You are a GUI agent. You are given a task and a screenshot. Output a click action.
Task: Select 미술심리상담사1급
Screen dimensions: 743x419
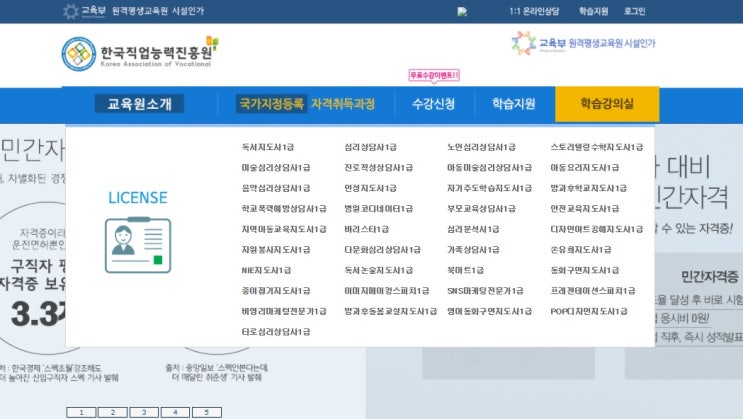[276, 168]
